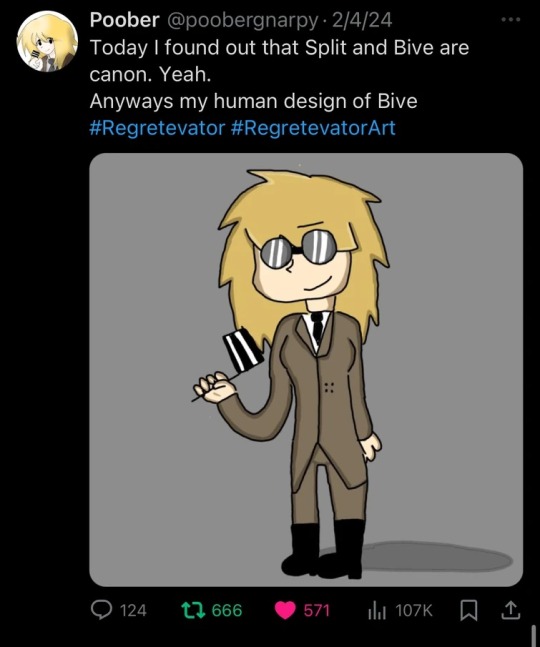Tap the share upload arrow icon

[x=510, y=610]
